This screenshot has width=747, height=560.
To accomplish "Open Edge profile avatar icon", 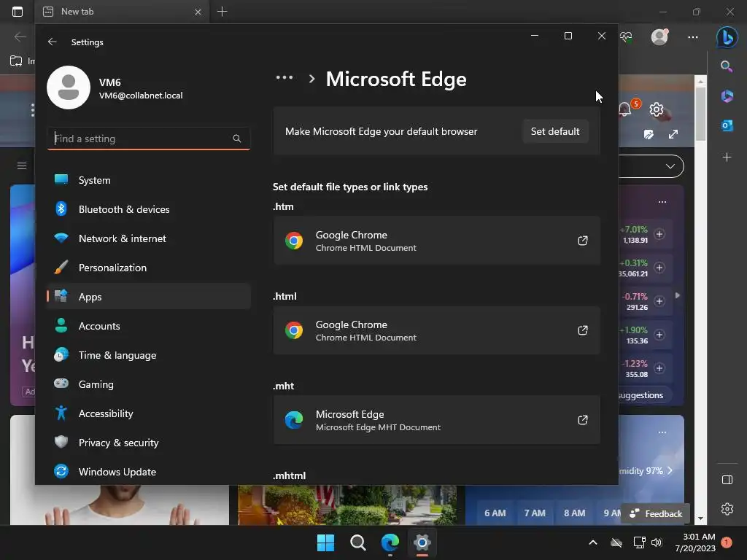I will [659, 36].
